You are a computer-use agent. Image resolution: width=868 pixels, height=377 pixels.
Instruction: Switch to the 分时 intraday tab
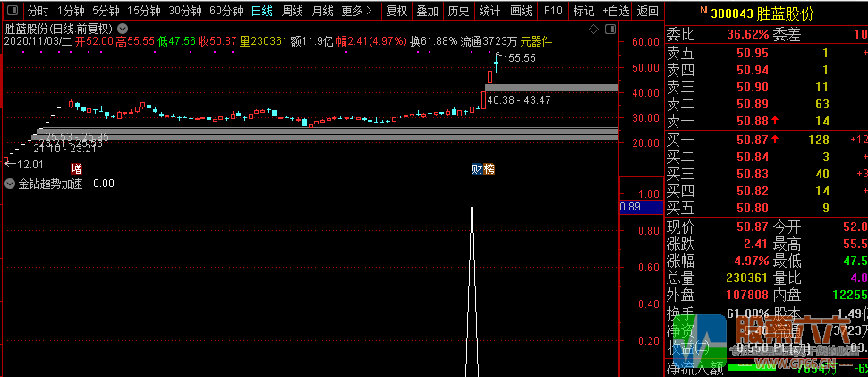coord(38,11)
